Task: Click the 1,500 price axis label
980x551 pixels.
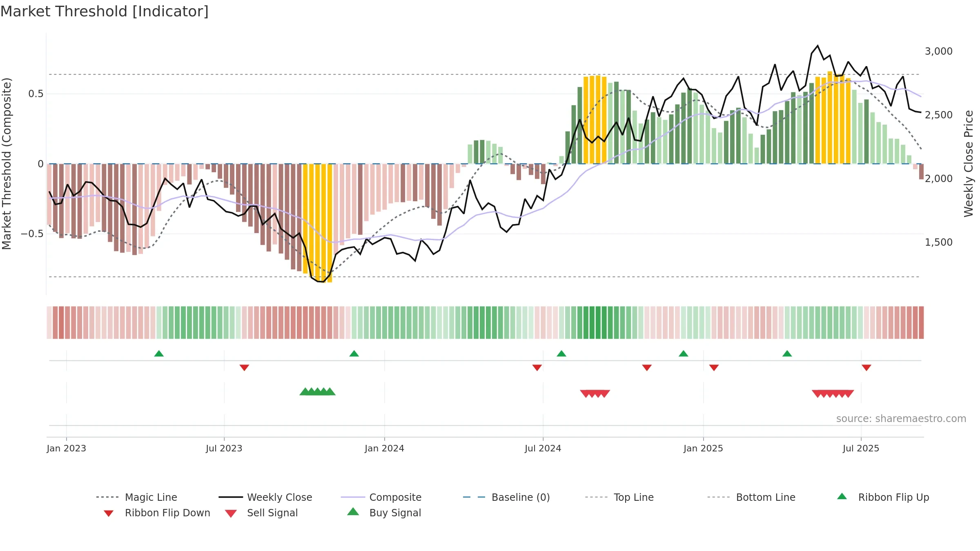Action: pyautogui.click(x=938, y=242)
